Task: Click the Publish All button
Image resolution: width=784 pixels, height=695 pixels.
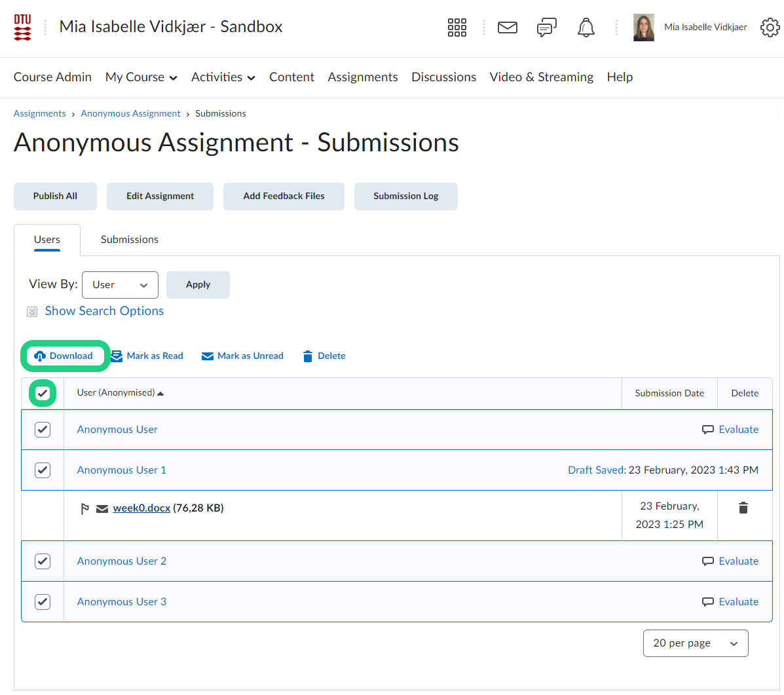Action: pyautogui.click(x=55, y=197)
